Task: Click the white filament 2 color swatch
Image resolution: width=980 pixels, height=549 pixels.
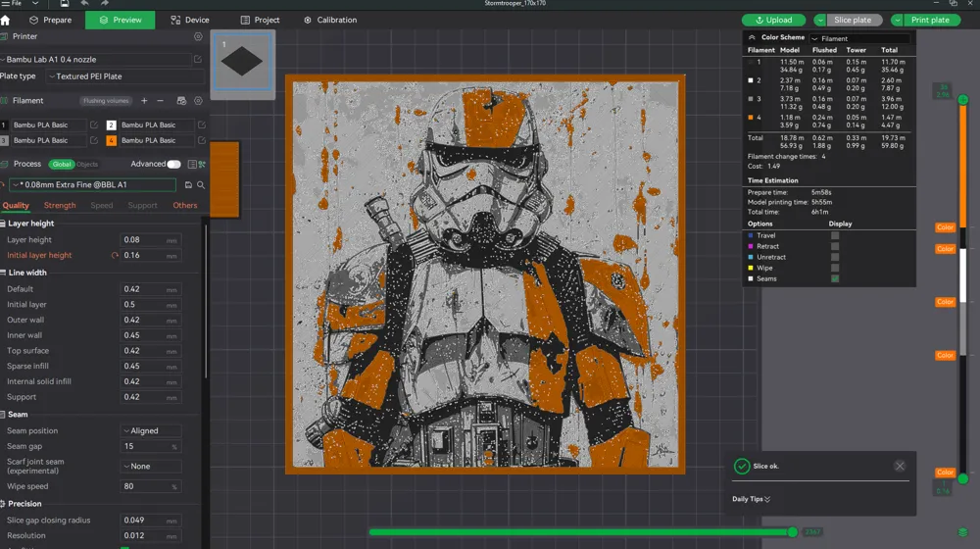Action: [112, 125]
